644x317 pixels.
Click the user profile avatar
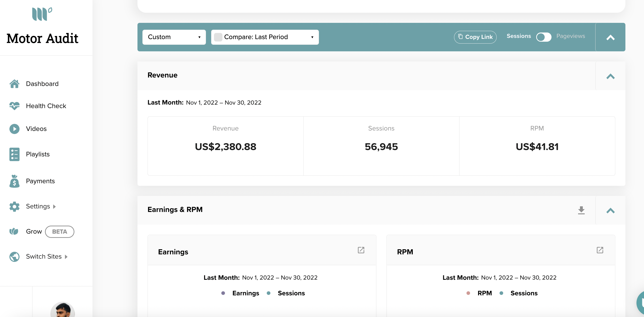click(x=63, y=309)
